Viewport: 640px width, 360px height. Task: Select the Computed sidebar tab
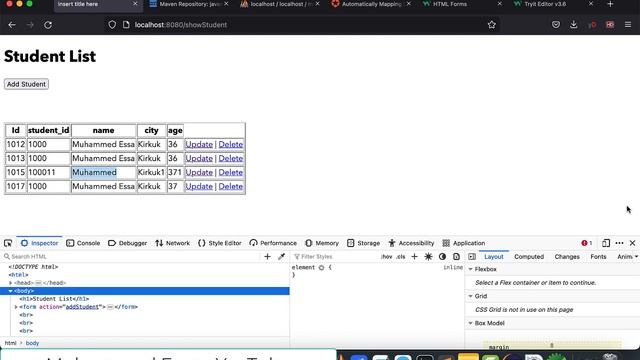(x=529, y=257)
